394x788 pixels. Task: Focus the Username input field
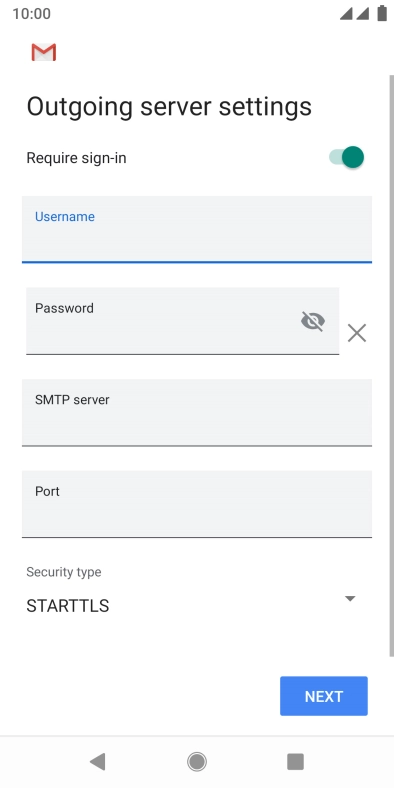point(197,229)
